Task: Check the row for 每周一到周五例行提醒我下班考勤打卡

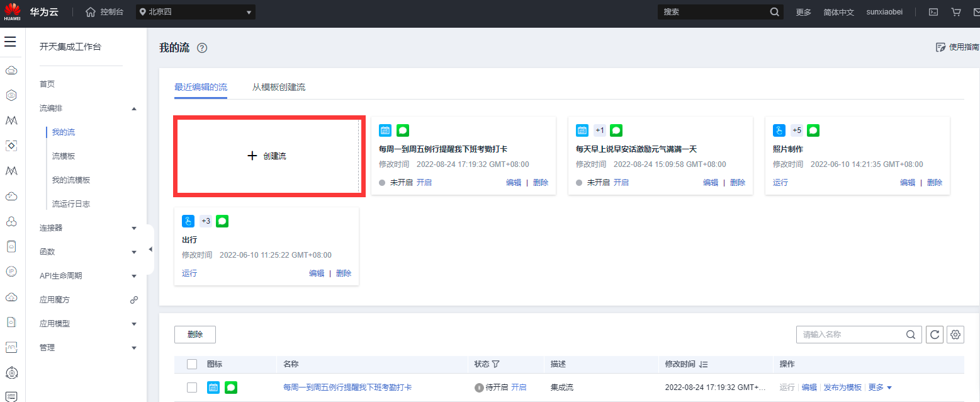Action: point(192,388)
